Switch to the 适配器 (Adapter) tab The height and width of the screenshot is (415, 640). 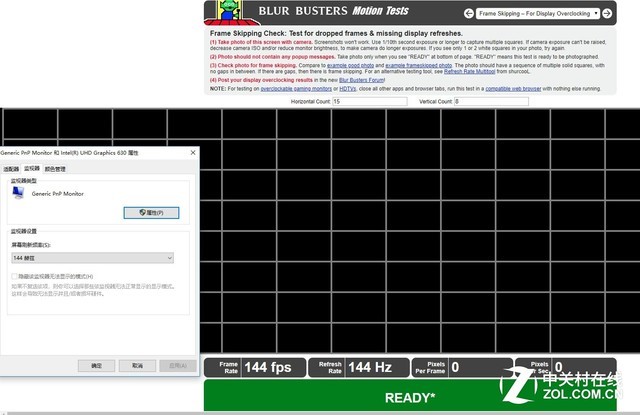11,169
